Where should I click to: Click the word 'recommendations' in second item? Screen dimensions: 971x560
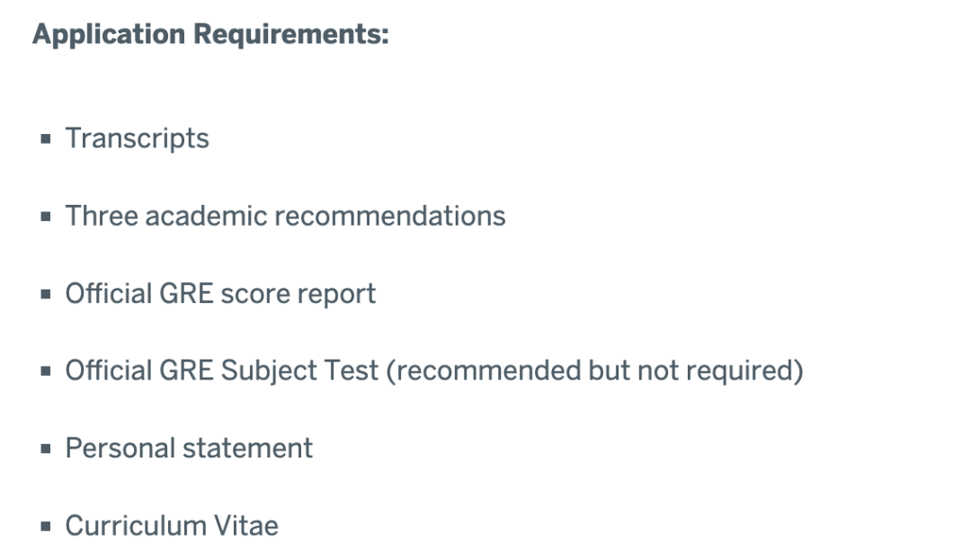point(389,216)
